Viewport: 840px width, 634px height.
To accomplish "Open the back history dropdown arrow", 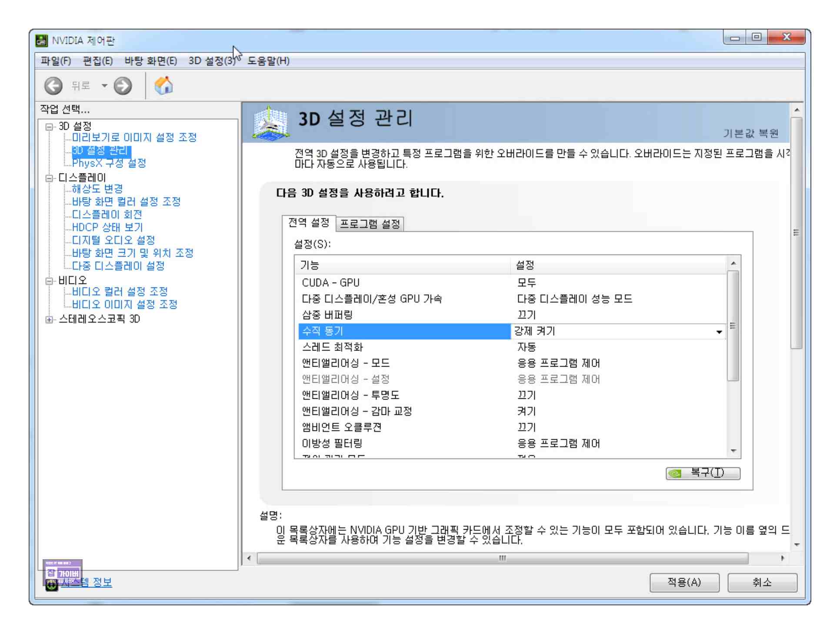I will click(104, 86).
